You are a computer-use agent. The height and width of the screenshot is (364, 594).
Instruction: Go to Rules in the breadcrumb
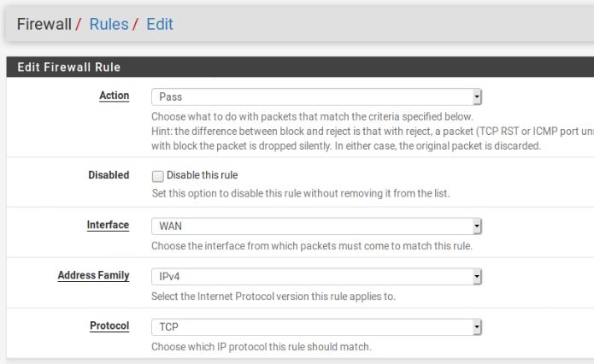108,24
